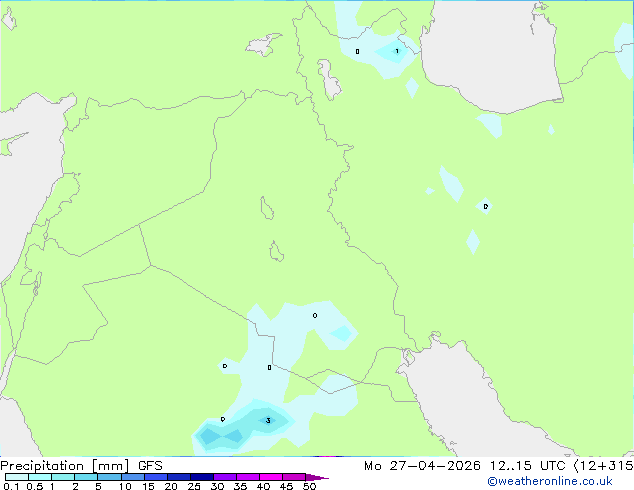Select the 30–35 mm legend color swatch
The width and height of the screenshot is (634, 490).
[x=224, y=477]
